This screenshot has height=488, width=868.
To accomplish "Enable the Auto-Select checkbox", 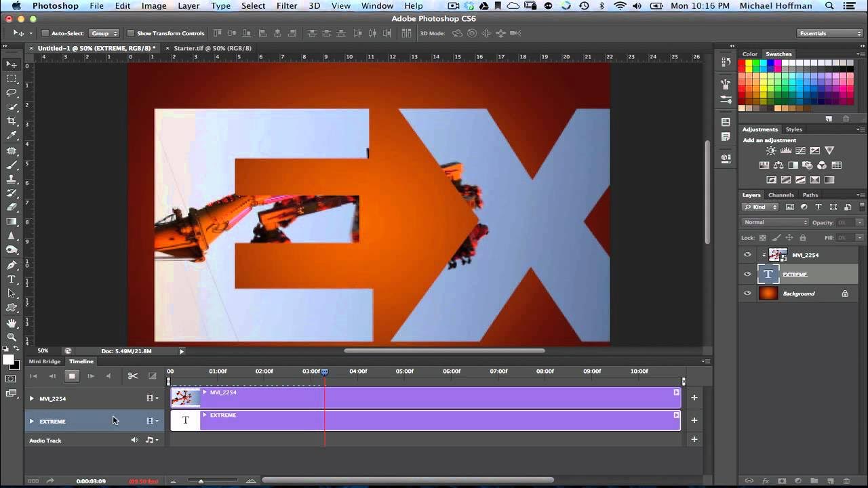I will [45, 33].
